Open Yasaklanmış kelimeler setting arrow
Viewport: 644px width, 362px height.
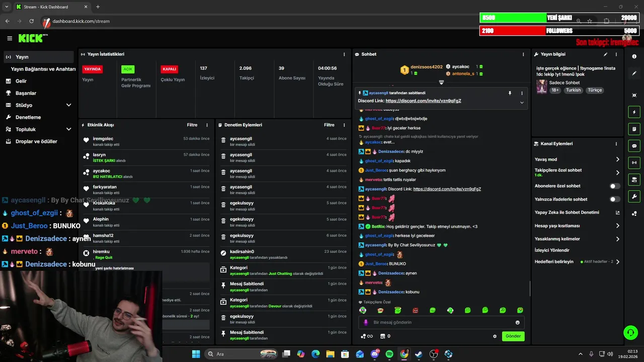[618, 239]
